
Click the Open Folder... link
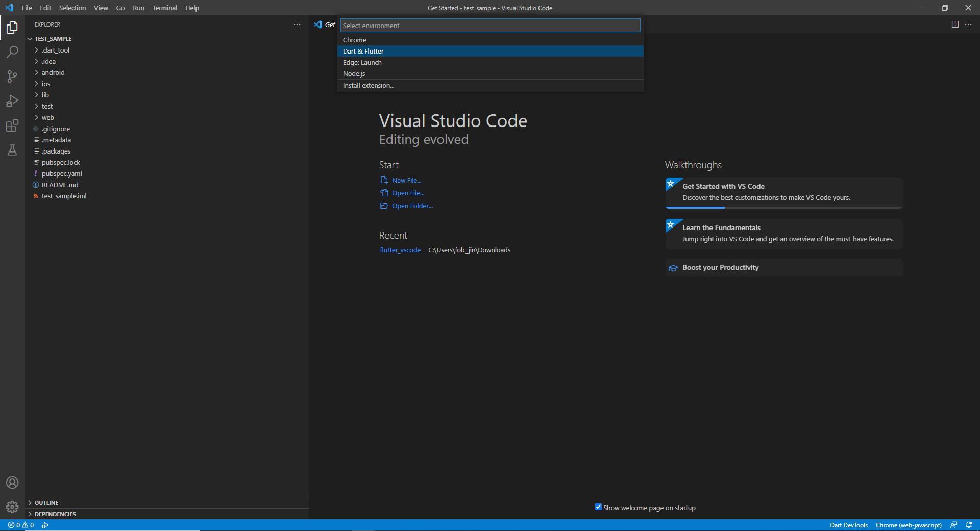pyautogui.click(x=412, y=206)
